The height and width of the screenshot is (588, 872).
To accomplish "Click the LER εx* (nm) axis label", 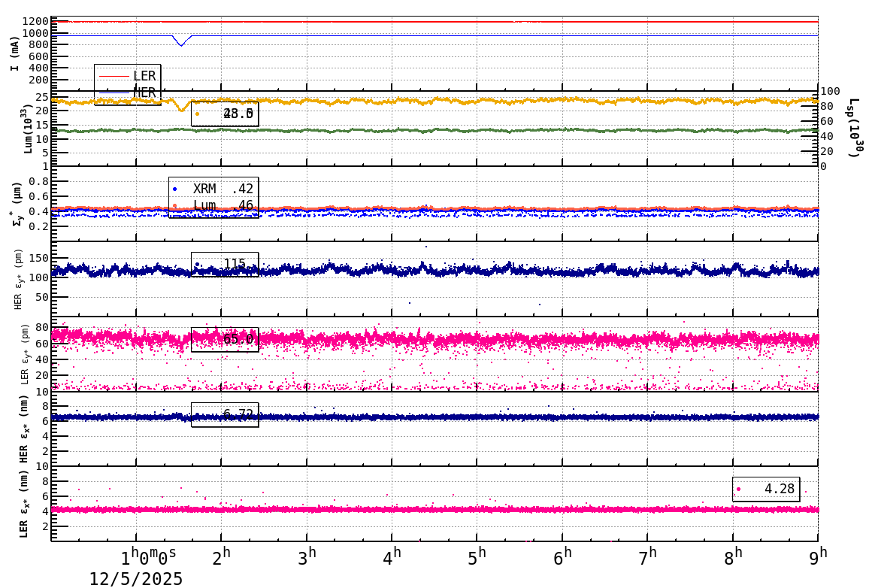I will point(25,504).
